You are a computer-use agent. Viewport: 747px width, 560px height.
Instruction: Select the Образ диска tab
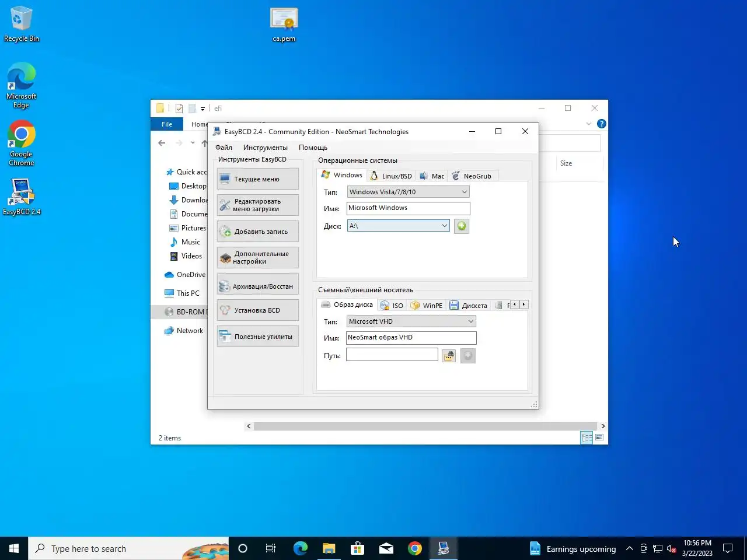point(347,304)
